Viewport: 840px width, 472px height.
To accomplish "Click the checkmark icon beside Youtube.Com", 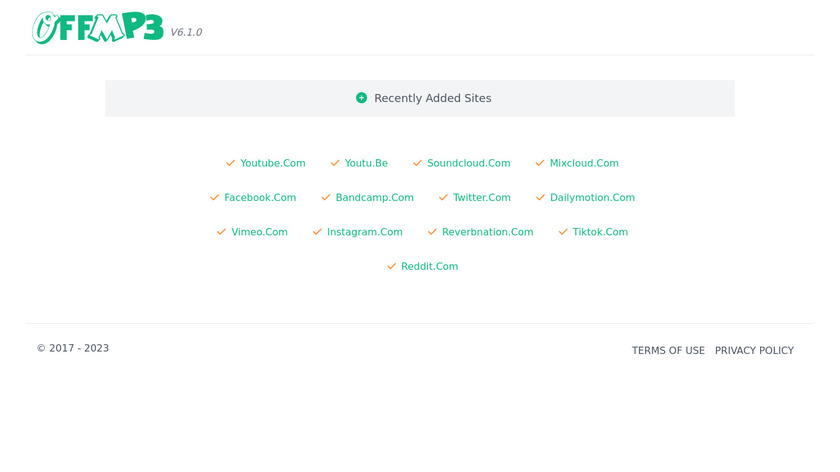I will click(230, 163).
